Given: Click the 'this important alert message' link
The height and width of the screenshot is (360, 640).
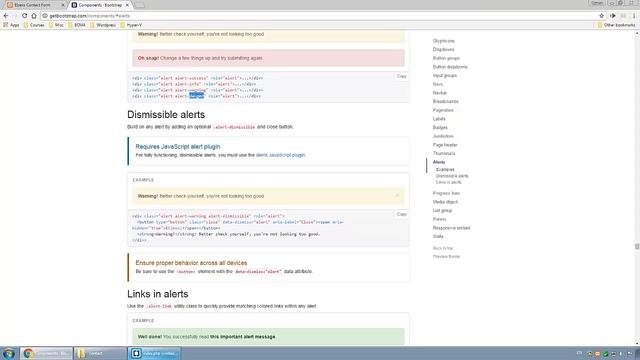Looking at the screenshot, I should pyautogui.click(x=242, y=337).
